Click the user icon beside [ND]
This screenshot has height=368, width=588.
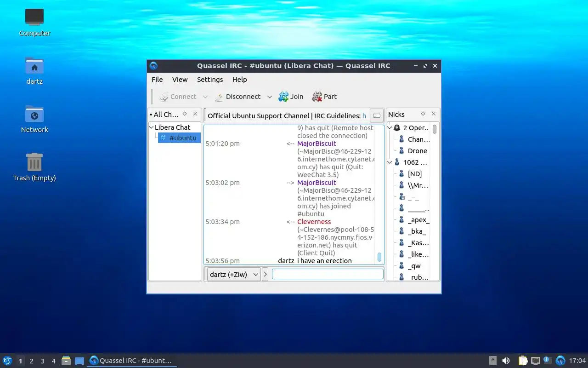401,174
